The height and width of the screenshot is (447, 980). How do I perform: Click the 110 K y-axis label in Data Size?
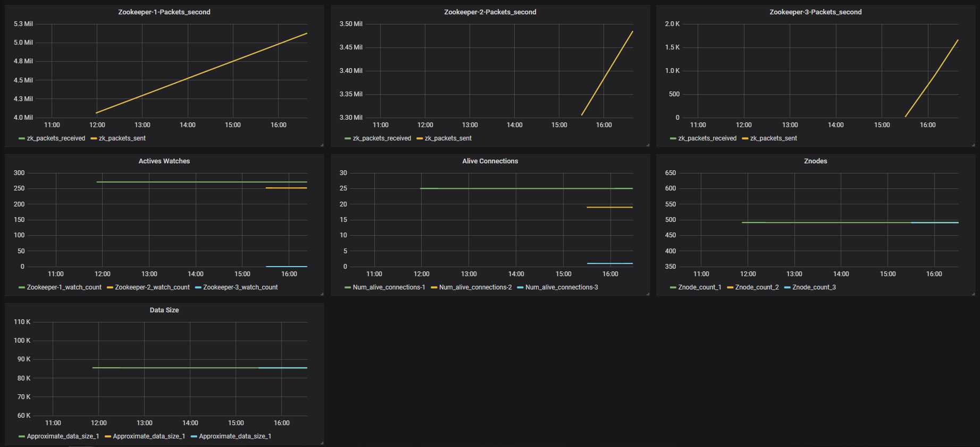(22, 322)
